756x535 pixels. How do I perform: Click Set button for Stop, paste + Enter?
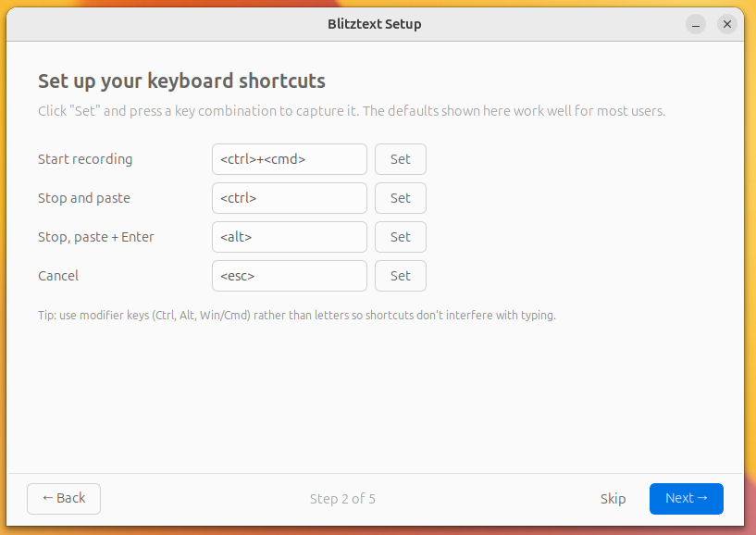[x=400, y=237]
